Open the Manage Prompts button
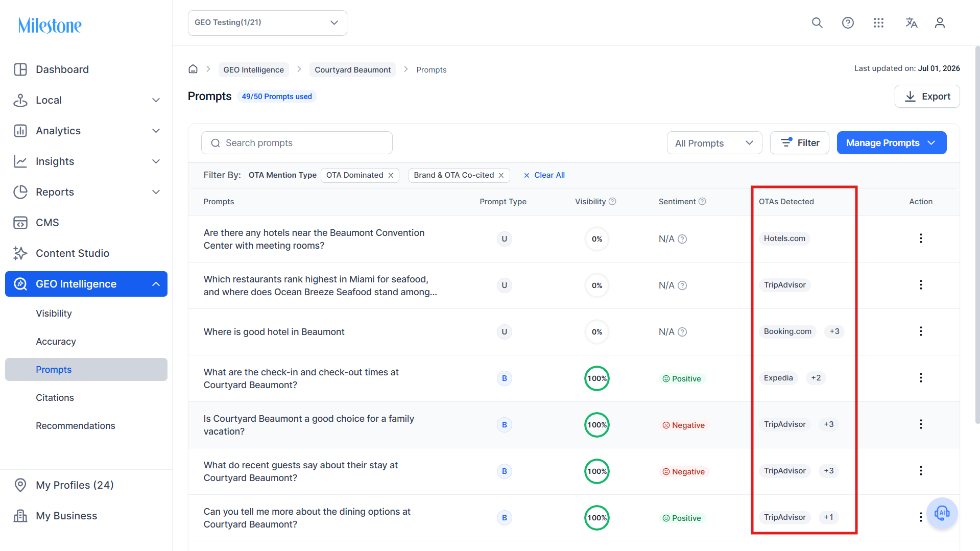 point(891,143)
